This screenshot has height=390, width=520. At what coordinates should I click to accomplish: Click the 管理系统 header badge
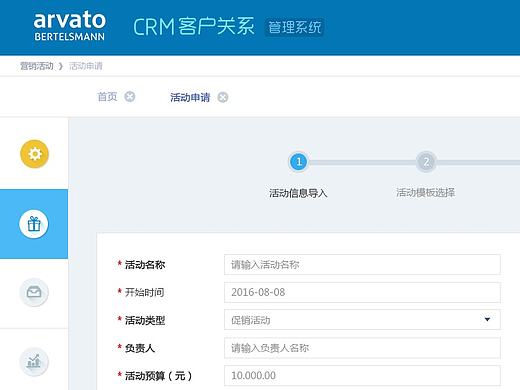tap(295, 27)
